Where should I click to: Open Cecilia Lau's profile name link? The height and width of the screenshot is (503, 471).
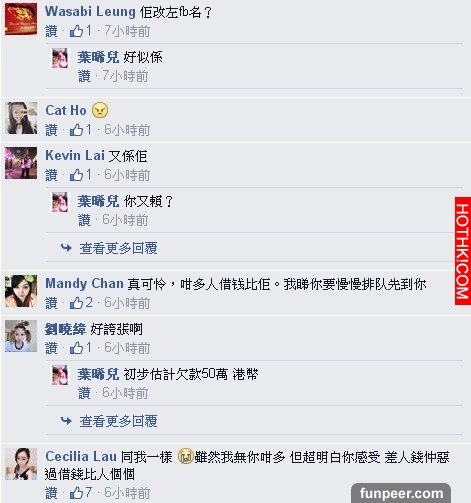click(81, 456)
